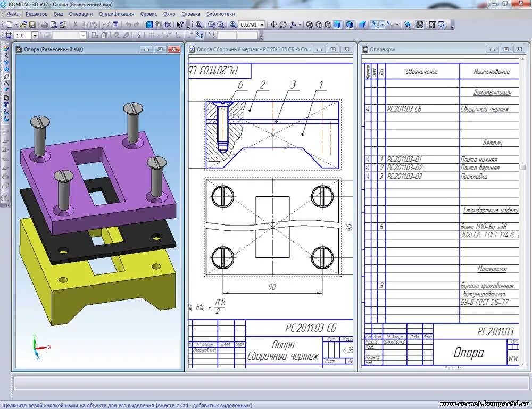Image resolution: width=532 pixels, height=409 pixels.
Task: Select the spatial curves tool in sidebar
Action: coord(6,55)
